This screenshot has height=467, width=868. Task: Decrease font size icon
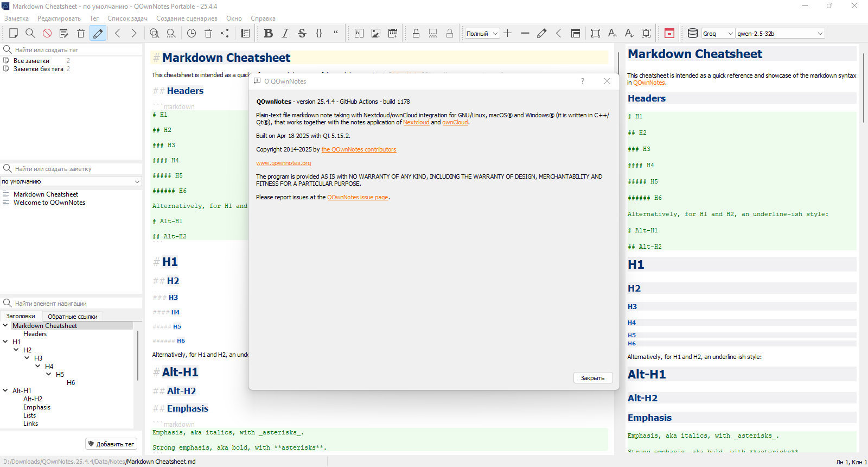[x=629, y=33]
